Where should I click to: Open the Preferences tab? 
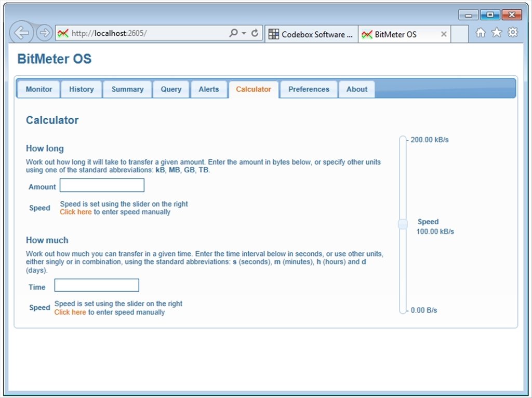(309, 89)
